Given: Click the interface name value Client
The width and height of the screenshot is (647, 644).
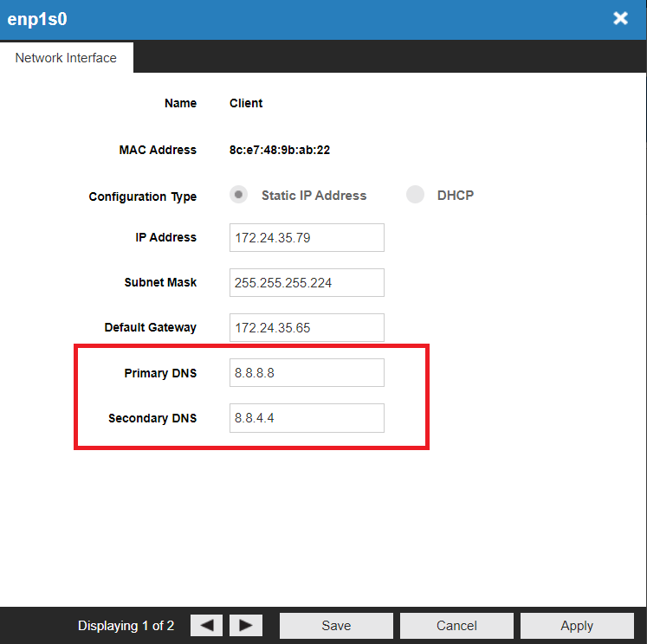Looking at the screenshot, I should point(246,103).
